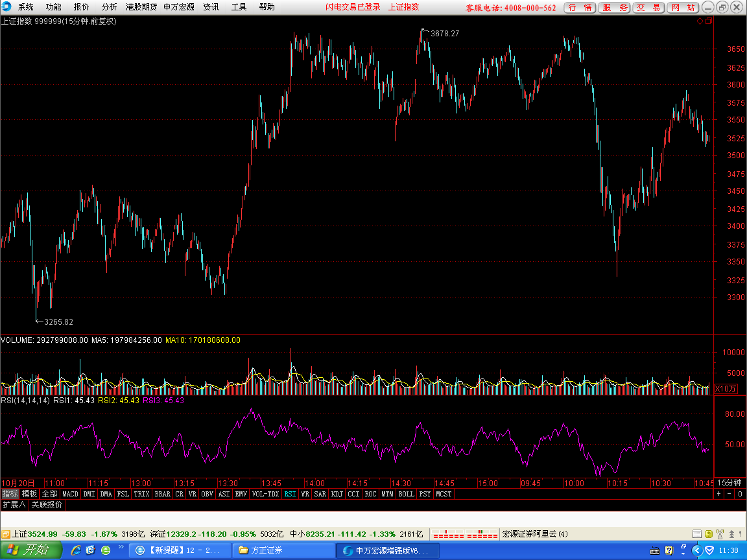Image resolution: width=747 pixels, height=560 pixels.
Task: Click 宏源证券阿里云(4) server label
Action: click(535, 534)
